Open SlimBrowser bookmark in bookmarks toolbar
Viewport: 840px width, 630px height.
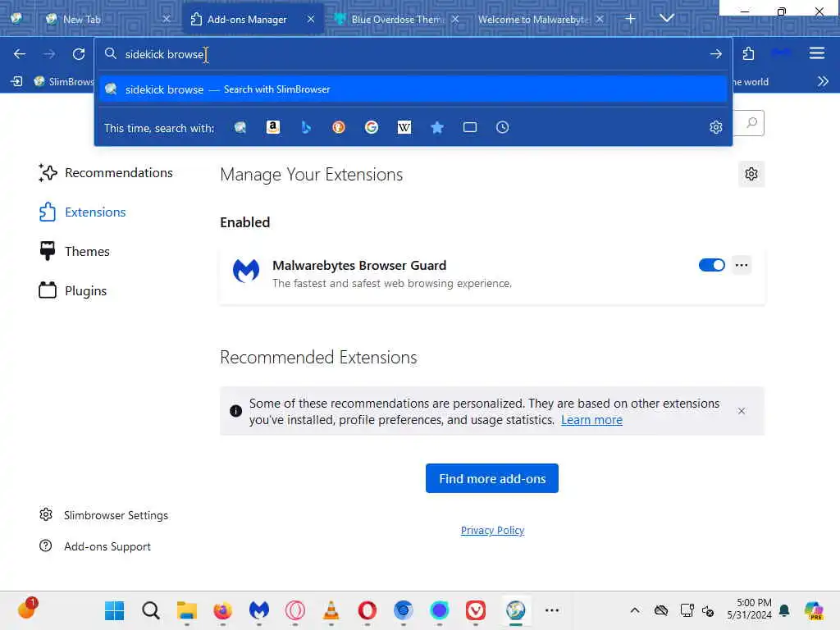(63, 81)
